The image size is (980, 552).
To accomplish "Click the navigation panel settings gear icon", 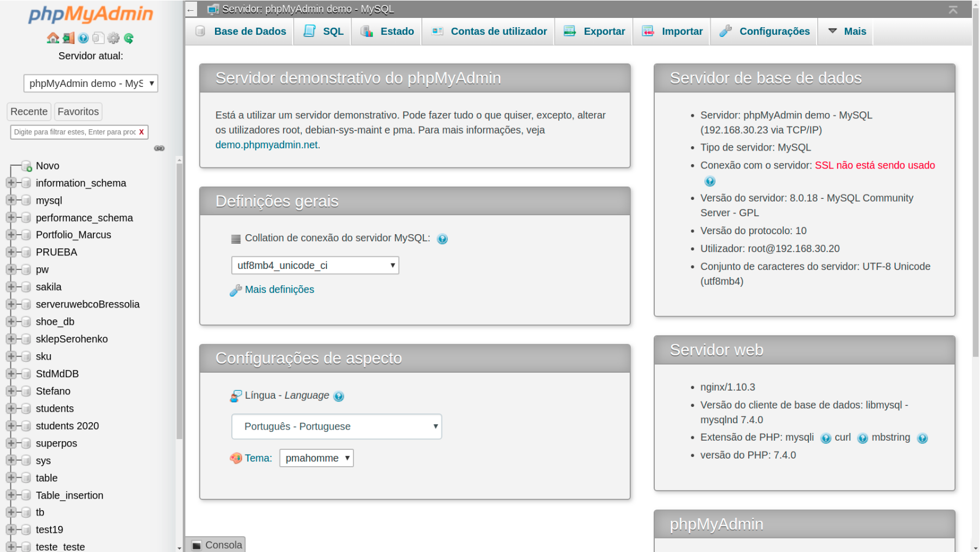I will pos(113,38).
